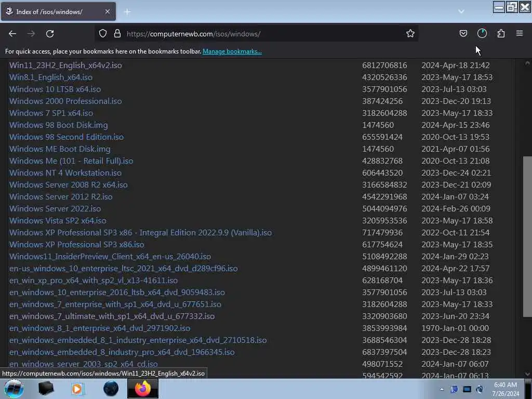Screen dimensions: 532x399
Task: Download Windows11_InsiderPreview_Client 26040.iso
Action: coord(110,256)
